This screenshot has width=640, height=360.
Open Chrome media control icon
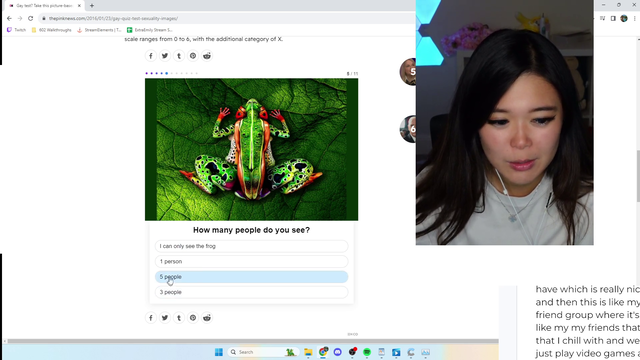tap(602, 18)
